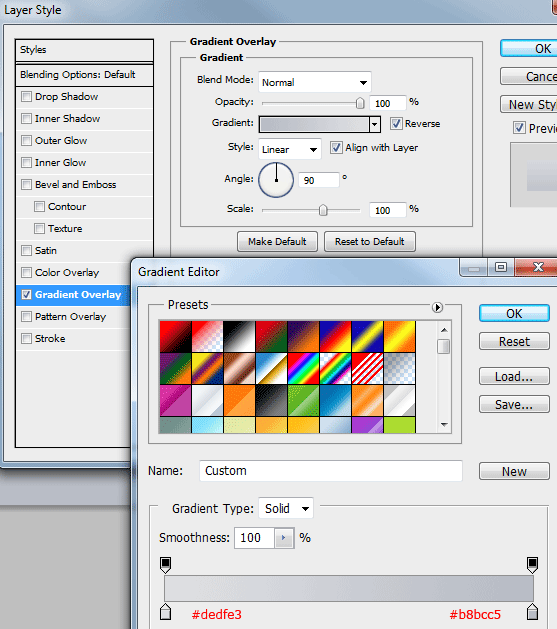Click the Make Default button

[277, 241]
